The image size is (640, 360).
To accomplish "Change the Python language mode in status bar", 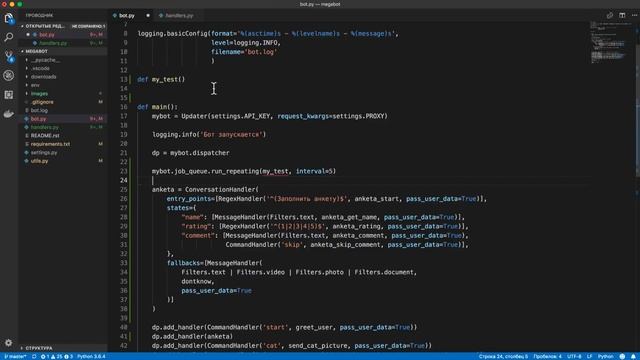I will (605, 356).
